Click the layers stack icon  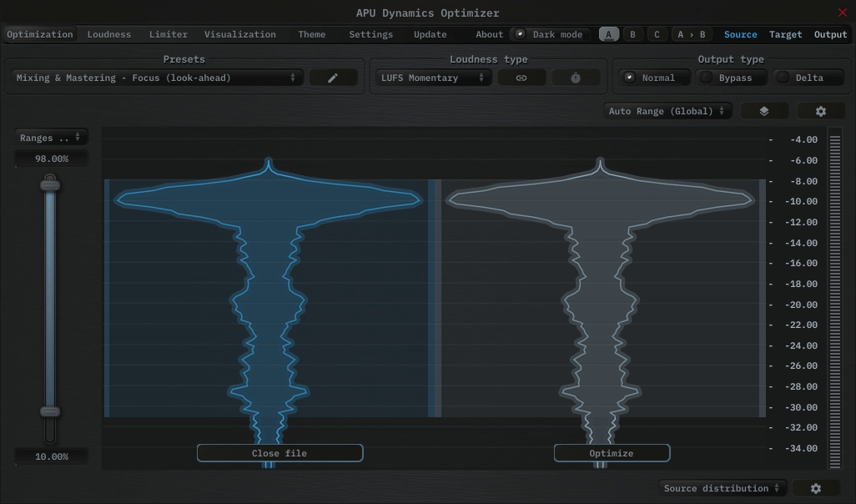point(763,111)
